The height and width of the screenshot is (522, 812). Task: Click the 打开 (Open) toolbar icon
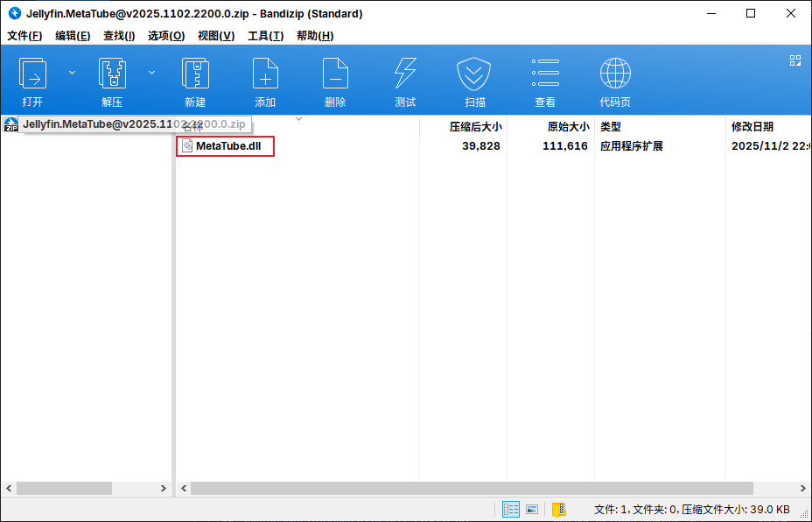pyautogui.click(x=32, y=73)
